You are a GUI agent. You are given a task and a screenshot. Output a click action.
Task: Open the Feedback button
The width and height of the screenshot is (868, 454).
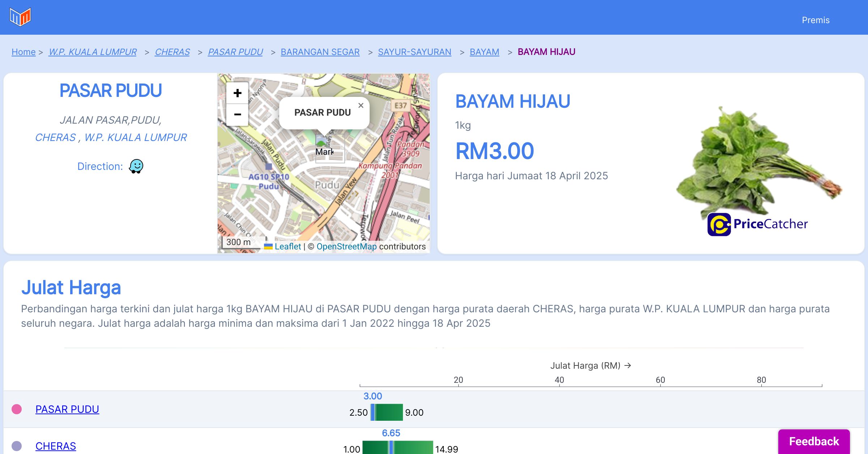[814, 441]
